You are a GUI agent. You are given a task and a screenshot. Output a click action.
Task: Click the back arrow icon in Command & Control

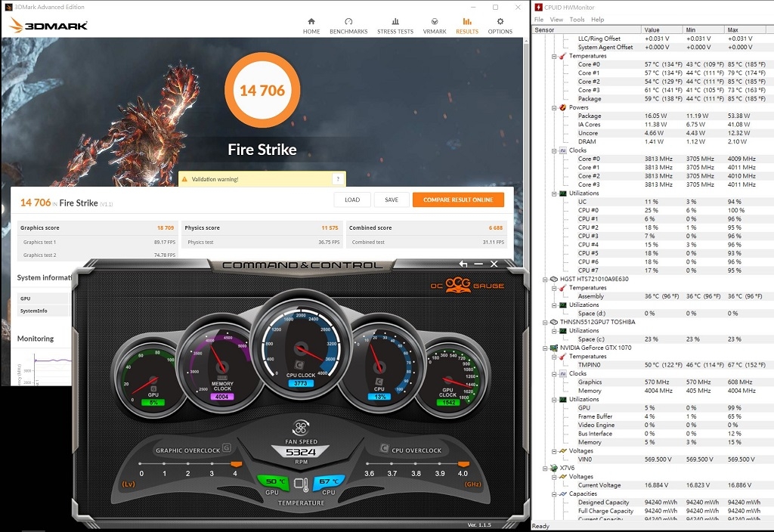463,264
